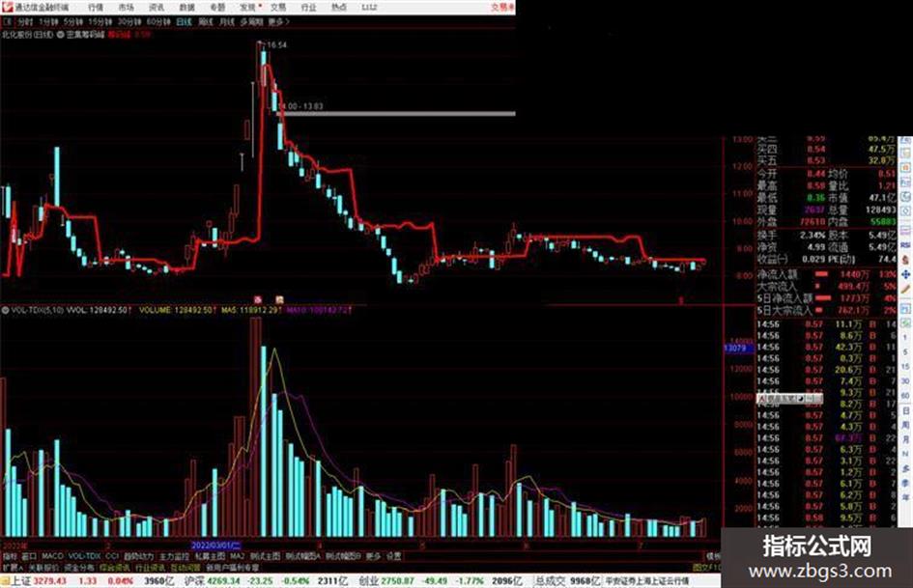
Task: Expand the 扩展∧ panel at bottom left
Action: 13,567
